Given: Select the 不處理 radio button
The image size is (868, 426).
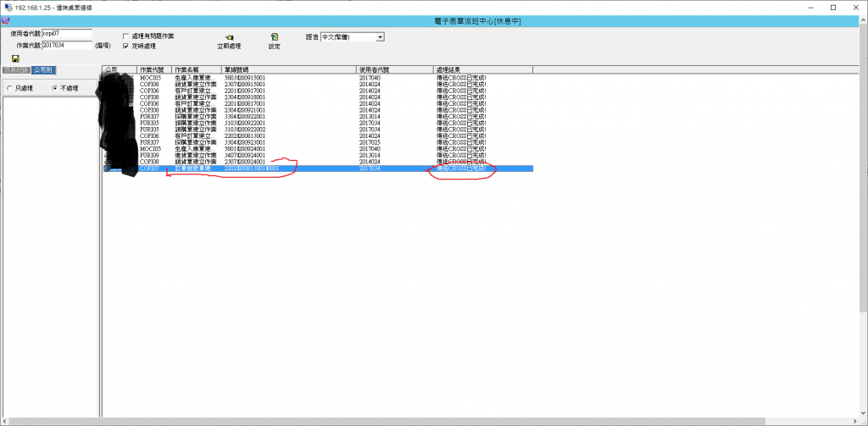Looking at the screenshot, I should 55,88.
